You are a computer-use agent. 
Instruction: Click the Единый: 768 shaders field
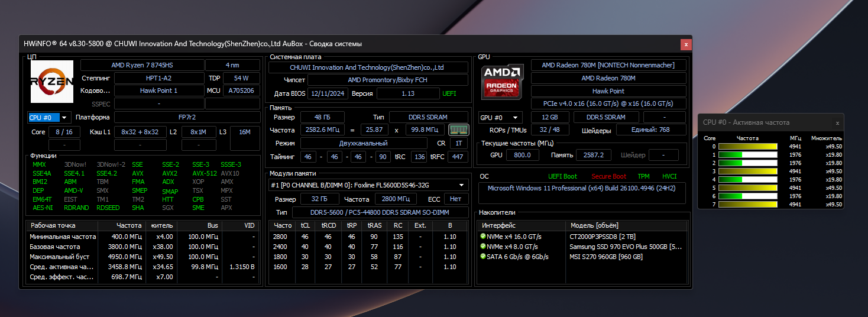click(x=650, y=130)
